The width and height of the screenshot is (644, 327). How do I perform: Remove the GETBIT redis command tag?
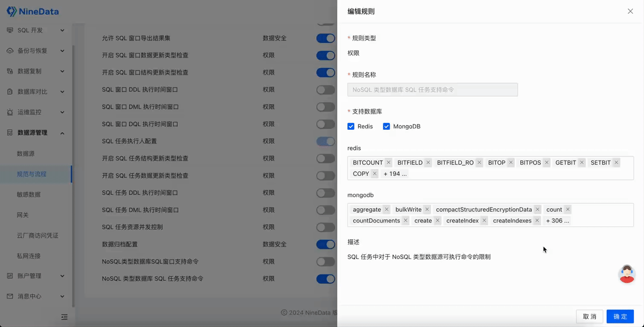point(581,163)
